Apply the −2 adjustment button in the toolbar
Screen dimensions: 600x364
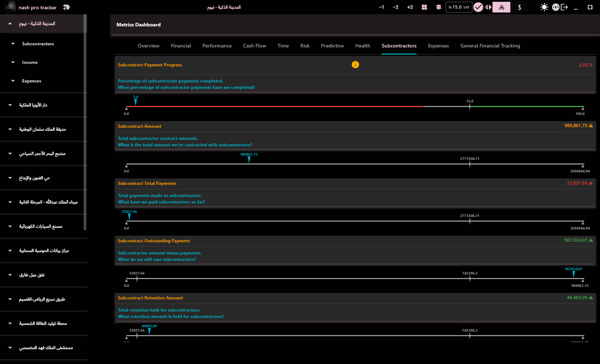(395, 7)
